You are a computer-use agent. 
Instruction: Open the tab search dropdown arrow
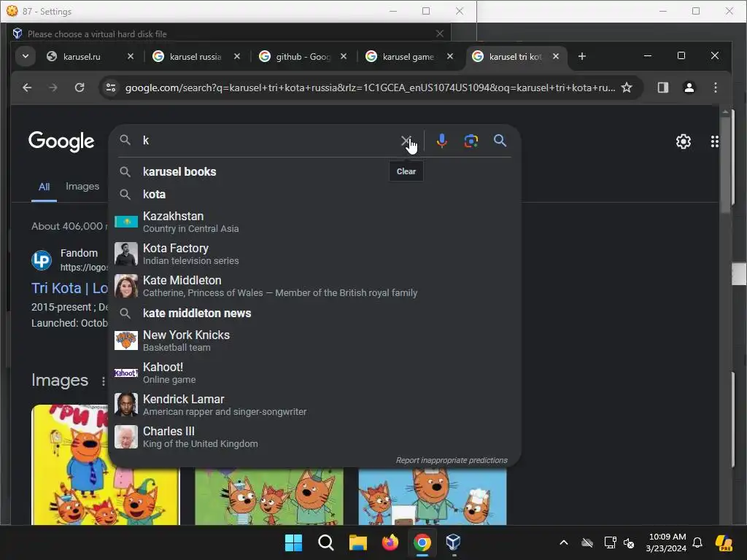[x=26, y=56]
